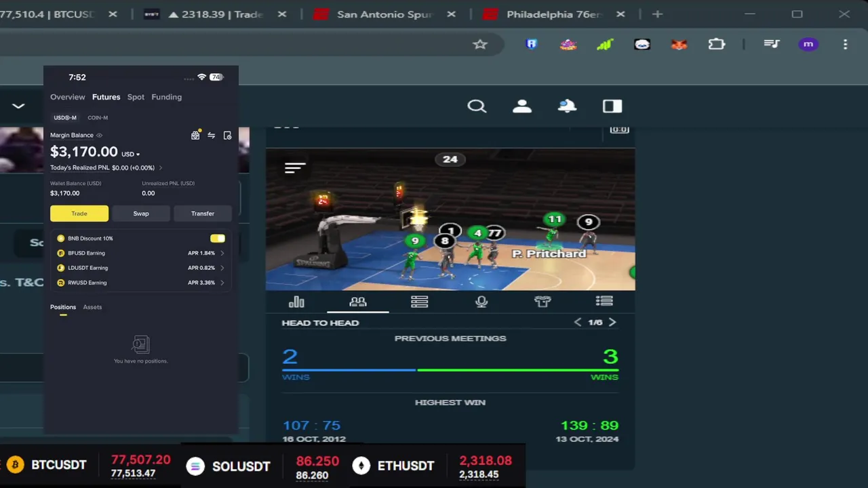Screen dimensions: 868x488
Task: Go to next head-to-head page arrow
Action: 612,323
